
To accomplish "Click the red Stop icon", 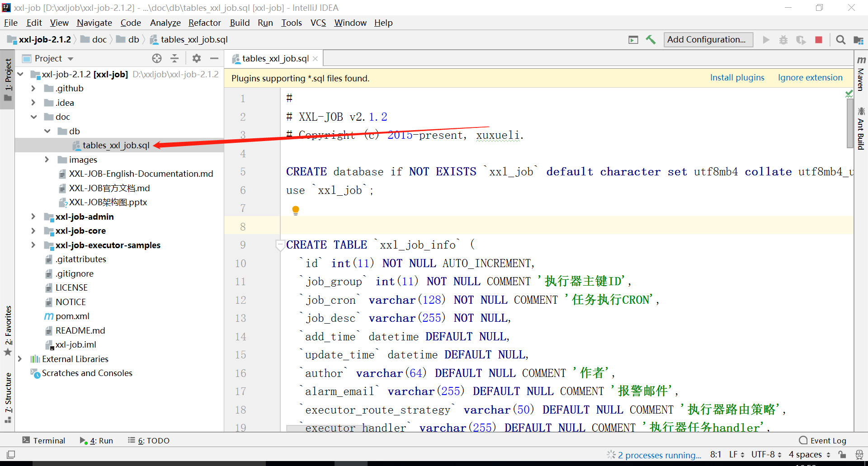I will [819, 40].
